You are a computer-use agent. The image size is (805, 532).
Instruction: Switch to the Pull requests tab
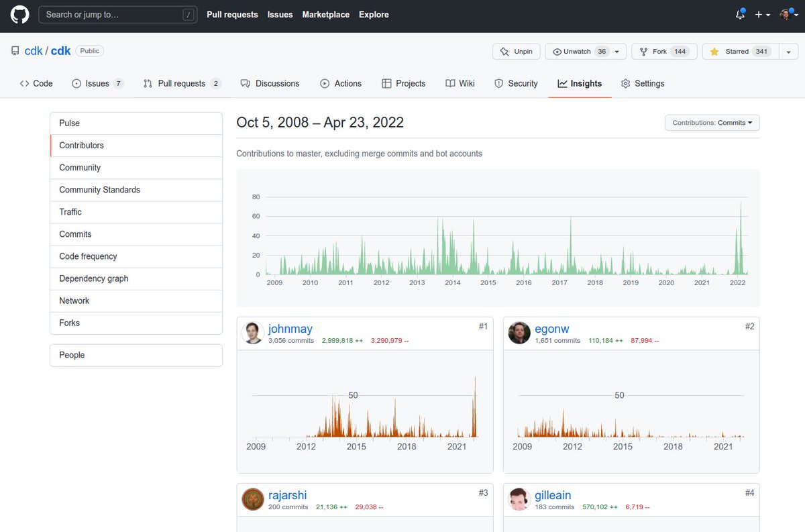tap(182, 83)
